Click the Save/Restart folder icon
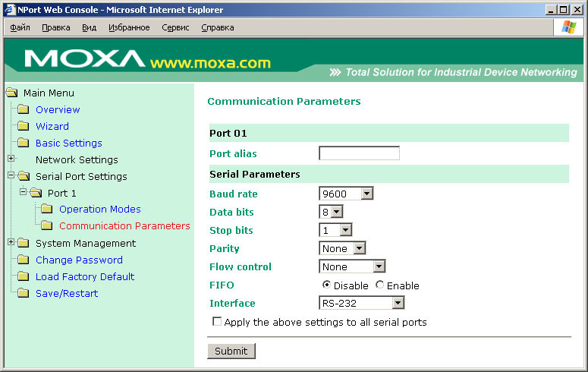The width and height of the screenshot is (588, 372). tap(23, 294)
